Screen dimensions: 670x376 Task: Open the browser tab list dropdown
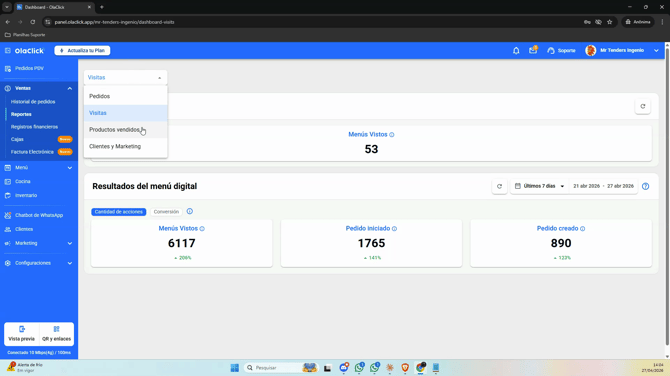click(7, 7)
